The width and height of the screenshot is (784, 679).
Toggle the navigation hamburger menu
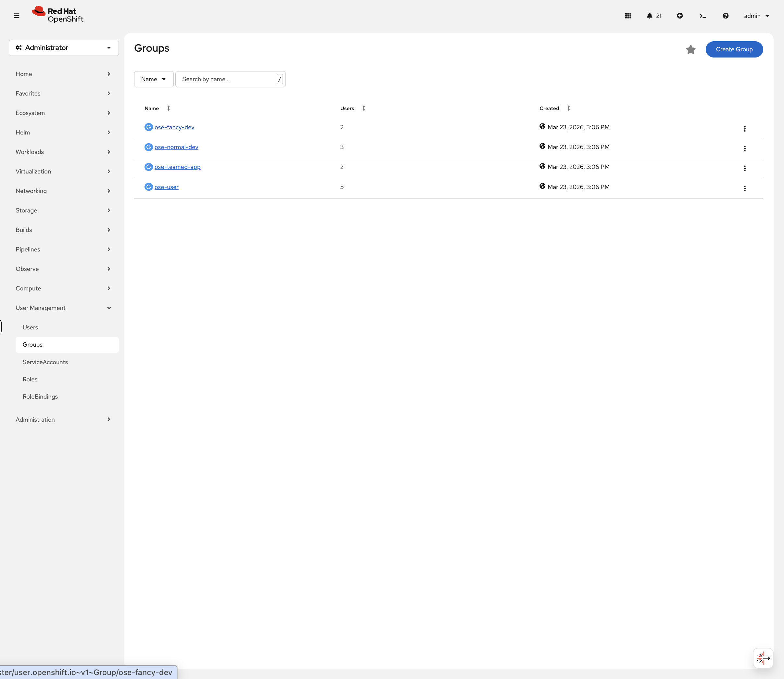click(17, 16)
